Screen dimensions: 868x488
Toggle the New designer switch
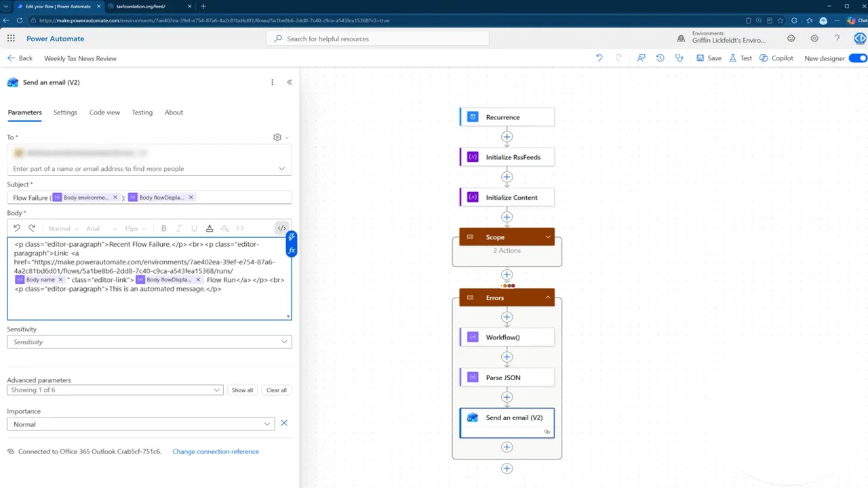pos(858,58)
